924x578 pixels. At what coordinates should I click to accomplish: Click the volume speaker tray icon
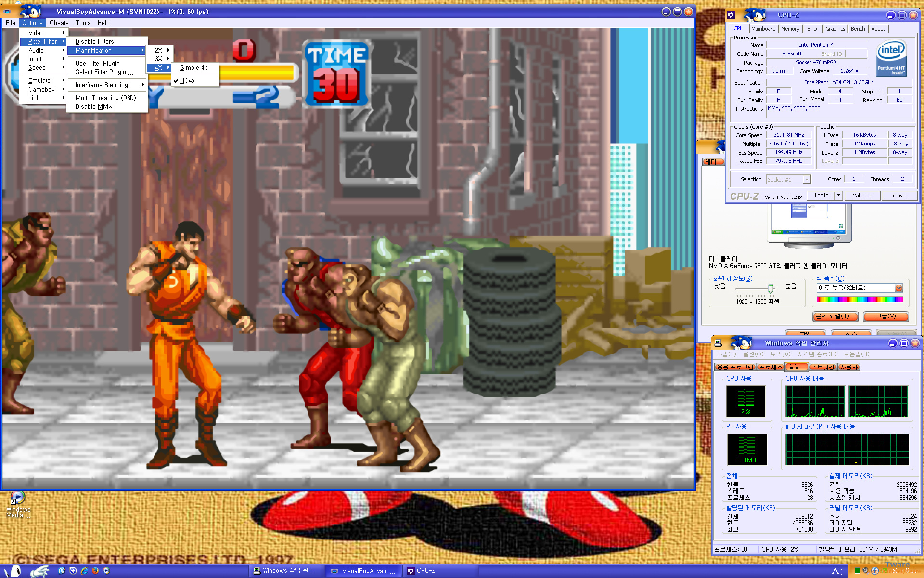(x=866, y=570)
